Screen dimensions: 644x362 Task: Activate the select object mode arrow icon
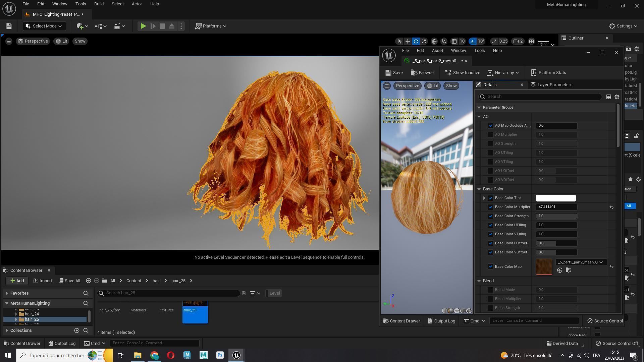tap(399, 41)
